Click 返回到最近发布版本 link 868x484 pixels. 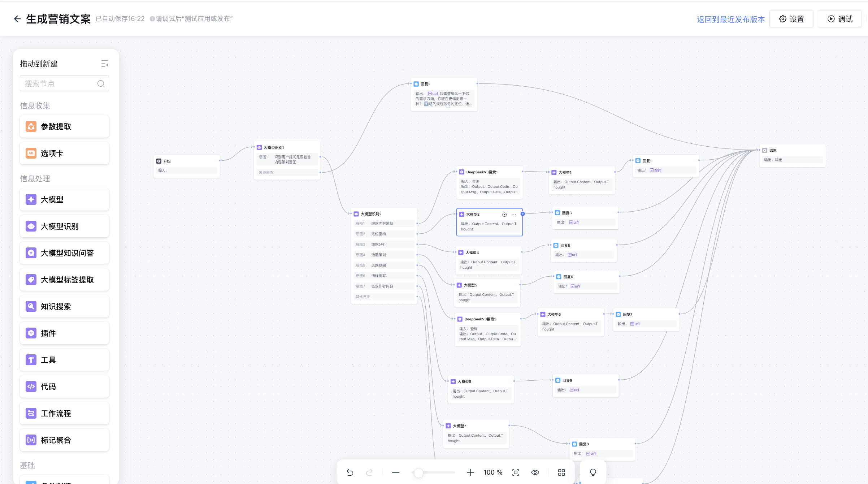point(730,19)
